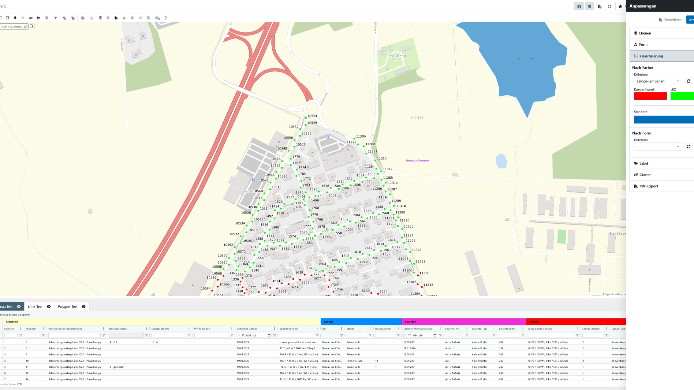Viewport: 694px width, 390px height.
Task: Click the fullscreen icon in the top-right toolbar
Action: tap(609, 6)
